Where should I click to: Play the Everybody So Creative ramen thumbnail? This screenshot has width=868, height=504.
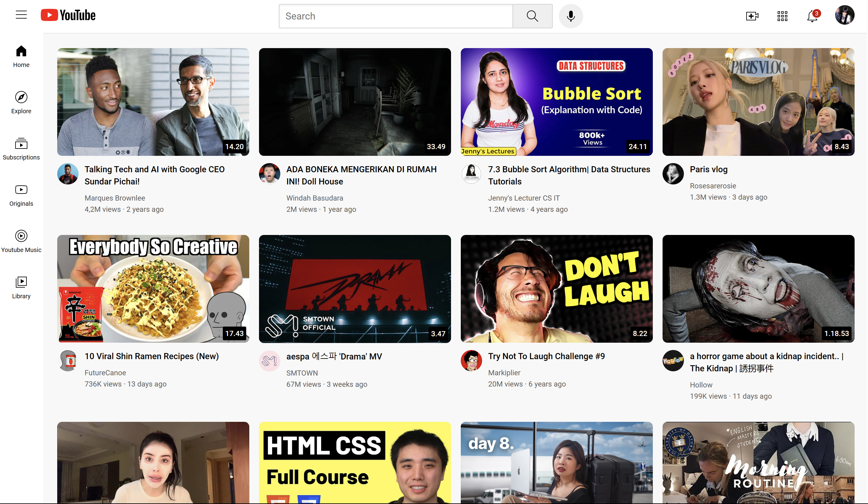click(153, 289)
